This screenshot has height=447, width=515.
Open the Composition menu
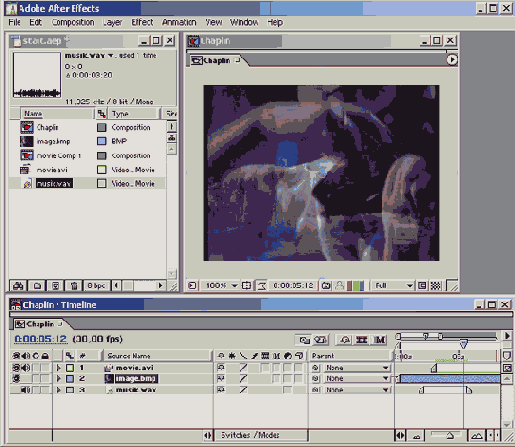(73, 22)
